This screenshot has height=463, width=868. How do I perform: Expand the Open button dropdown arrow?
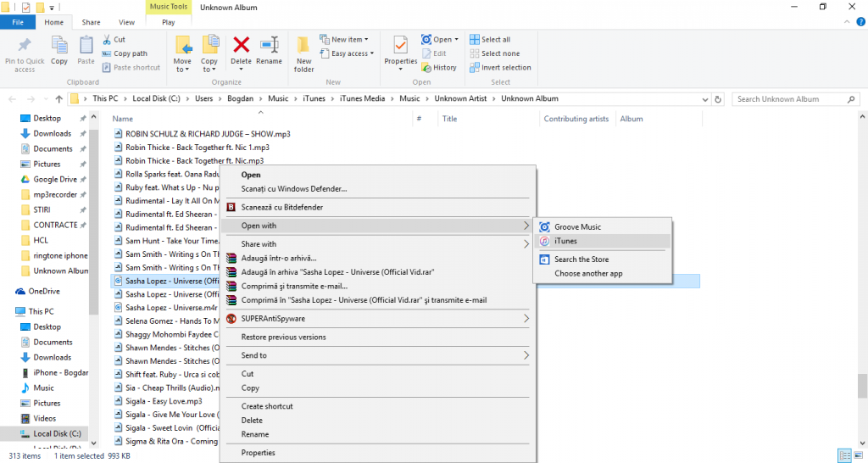456,39
